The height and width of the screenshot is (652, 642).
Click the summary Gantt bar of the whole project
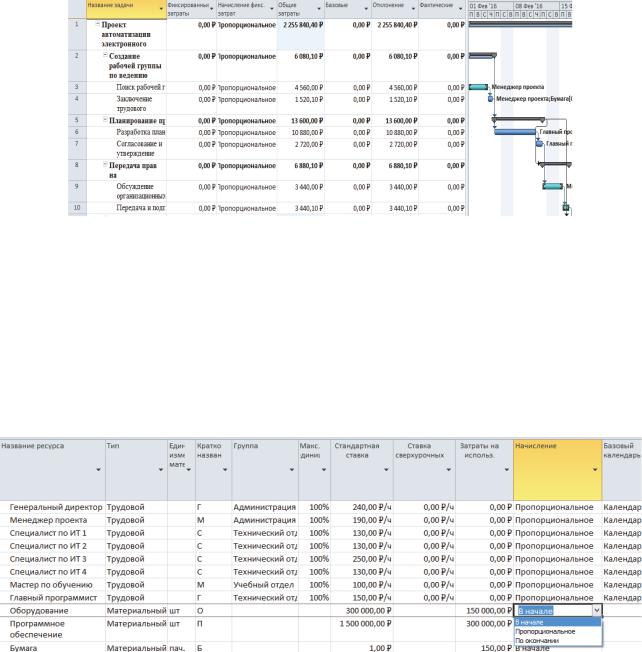[x=520, y=25]
